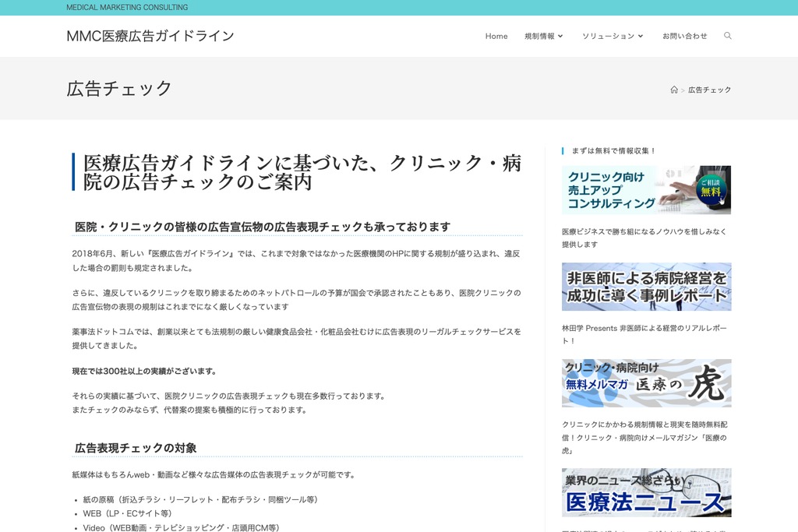Open the お問い合わせ menu item

pos(684,36)
